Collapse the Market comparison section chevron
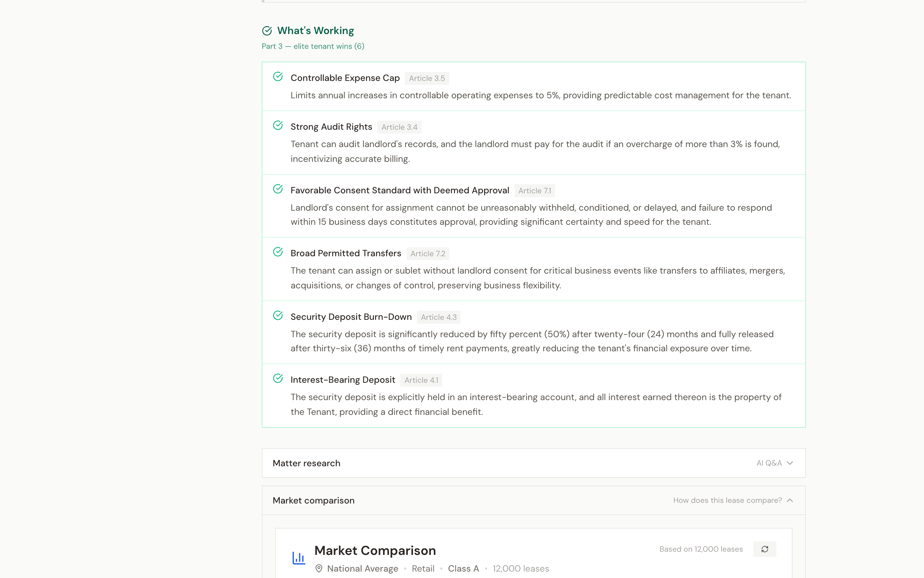The image size is (924, 578). [x=790, y=500]
